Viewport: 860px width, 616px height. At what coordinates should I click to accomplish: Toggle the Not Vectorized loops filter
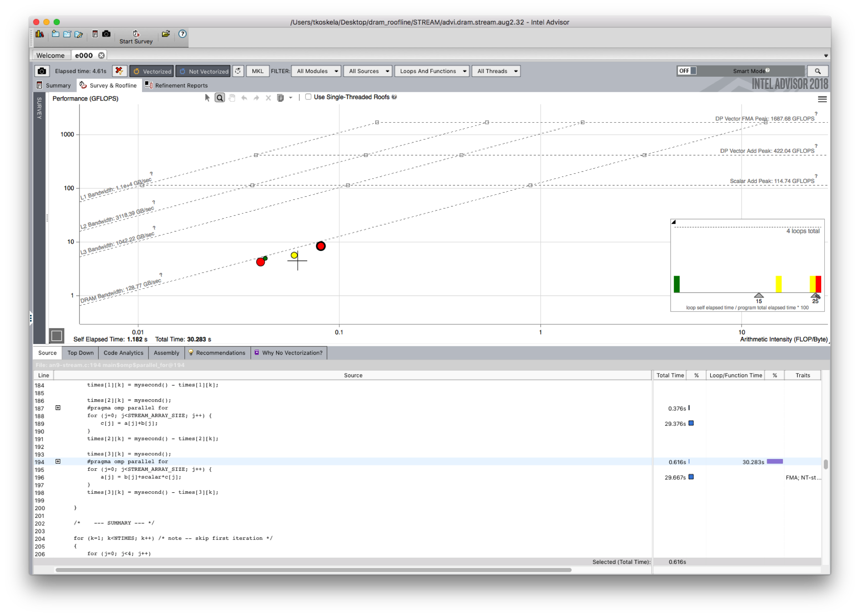pos(203,71)
